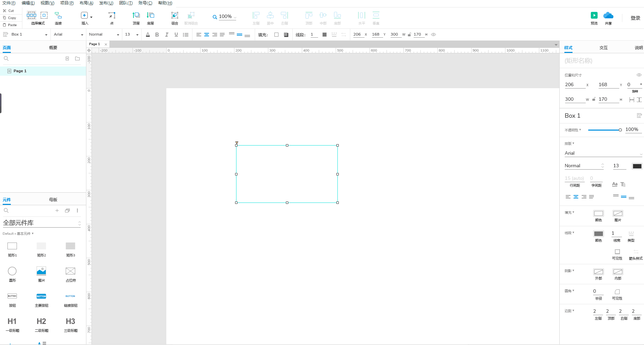Screen dimensions: 644x345
Task: Click the Share (共享) cloud icon
Action: (608, 16)
